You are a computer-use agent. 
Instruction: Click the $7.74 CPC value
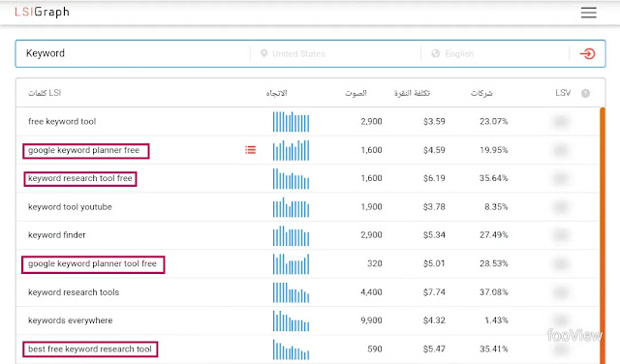pos(434,292)
